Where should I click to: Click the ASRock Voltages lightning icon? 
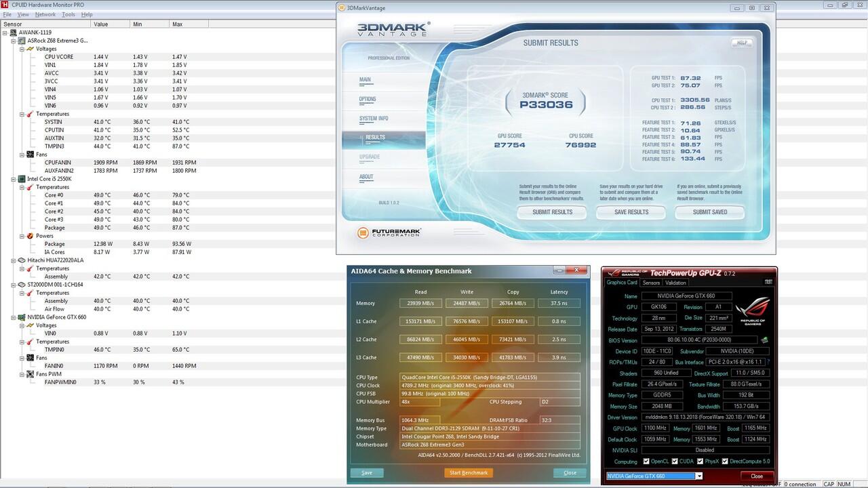(30, 49)
